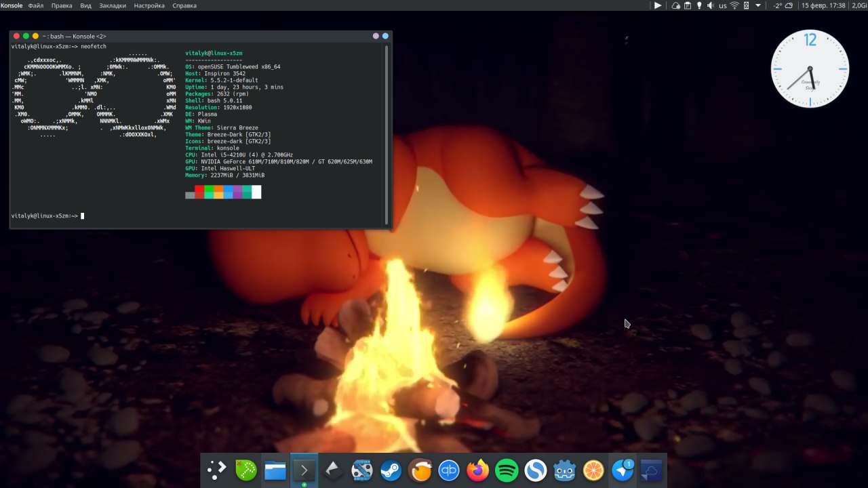Open the cloud sync tray icon
This screenshot has width=868, height=488.
(x=676, y=5)
